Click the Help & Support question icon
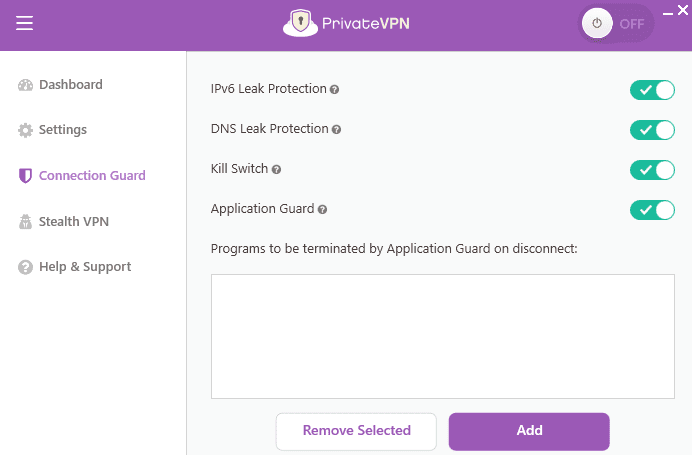The width and height of the screenshot is (692, 455). point(26,267)
